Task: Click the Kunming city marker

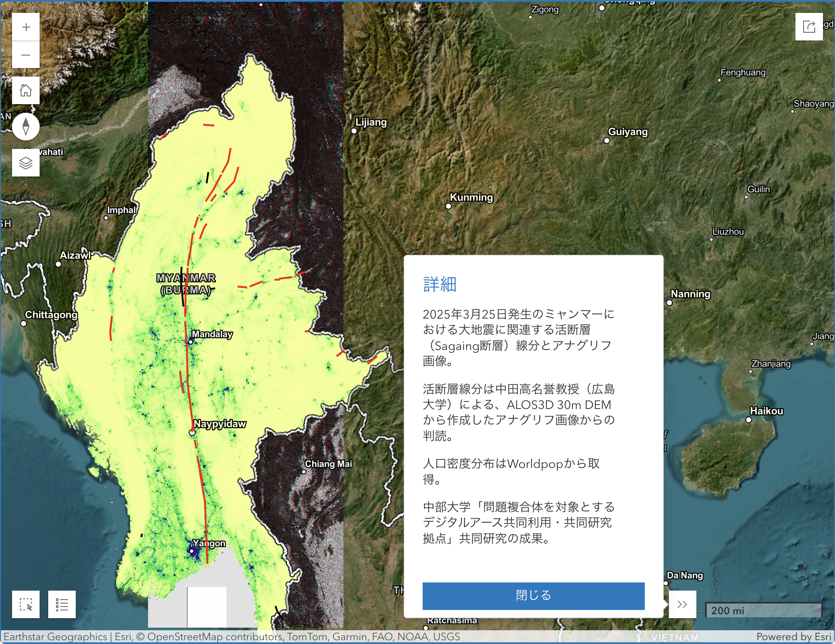Action: (x=448, y=206)
